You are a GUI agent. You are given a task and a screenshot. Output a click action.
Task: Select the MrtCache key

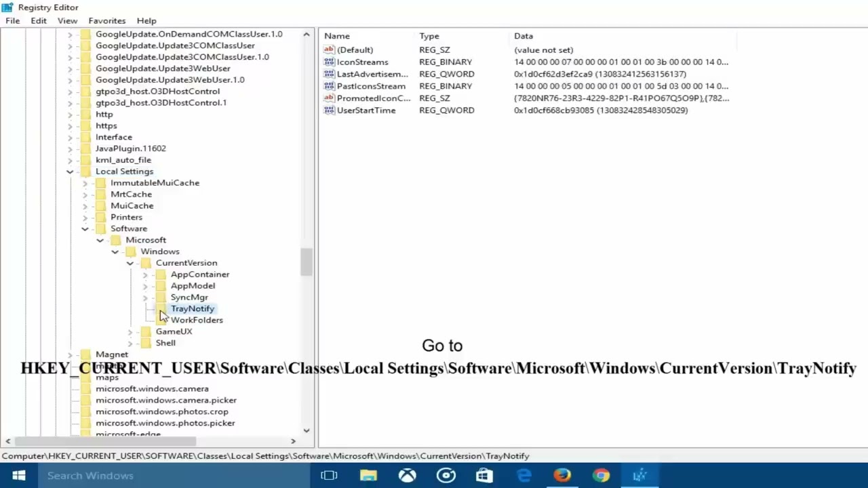pyautogui.click(x=131, y=194)
